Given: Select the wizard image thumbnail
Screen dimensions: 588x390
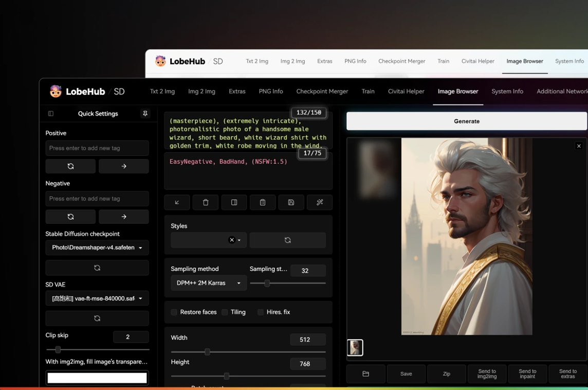Looking at the screenshot, I should click(x=355, y=348).
